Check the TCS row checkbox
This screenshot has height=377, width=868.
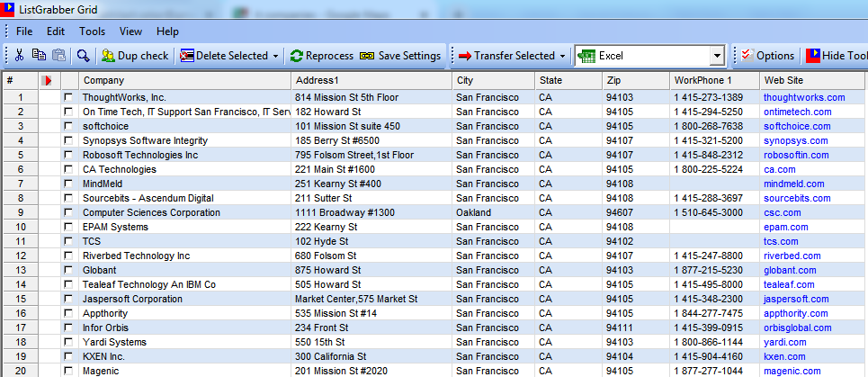[68, 241]
